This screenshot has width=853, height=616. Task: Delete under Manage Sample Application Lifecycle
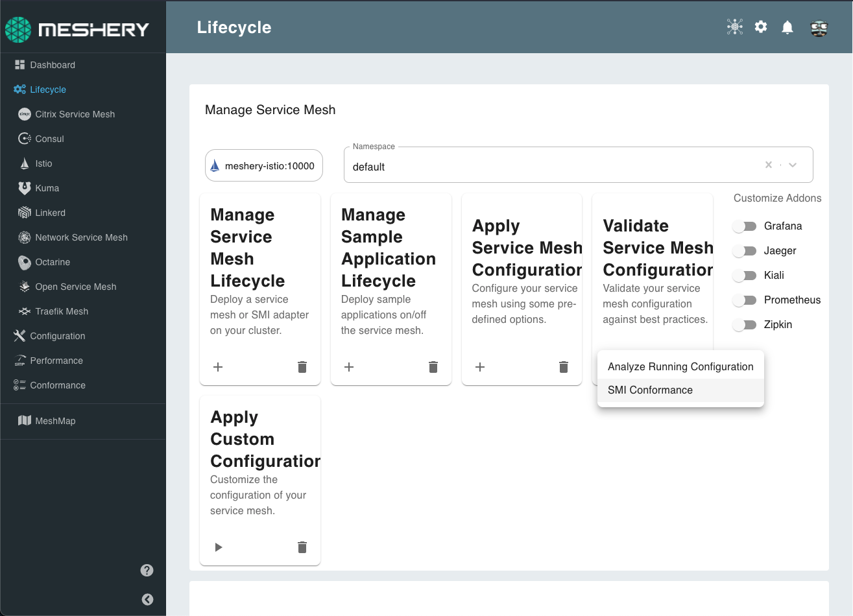(433, 367)
